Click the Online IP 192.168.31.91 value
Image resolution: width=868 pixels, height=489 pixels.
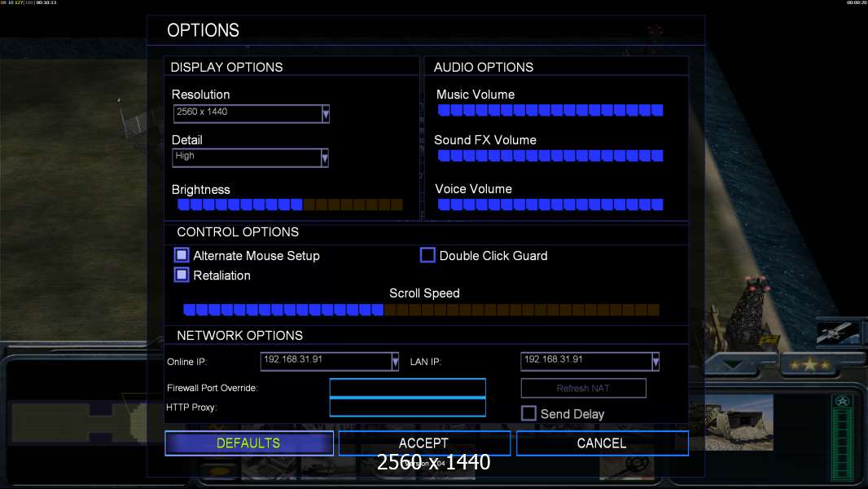coord(293,359)
